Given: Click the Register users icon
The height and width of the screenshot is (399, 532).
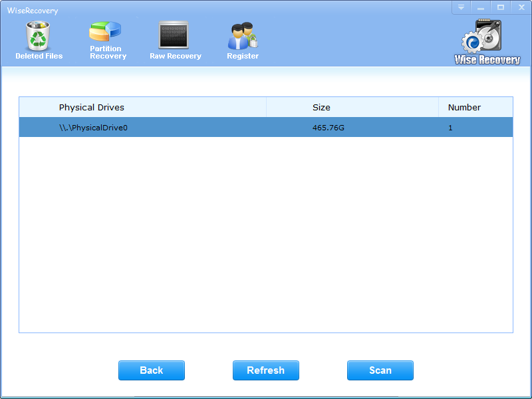Looking at the screenshot, I should tap(242, 36).
